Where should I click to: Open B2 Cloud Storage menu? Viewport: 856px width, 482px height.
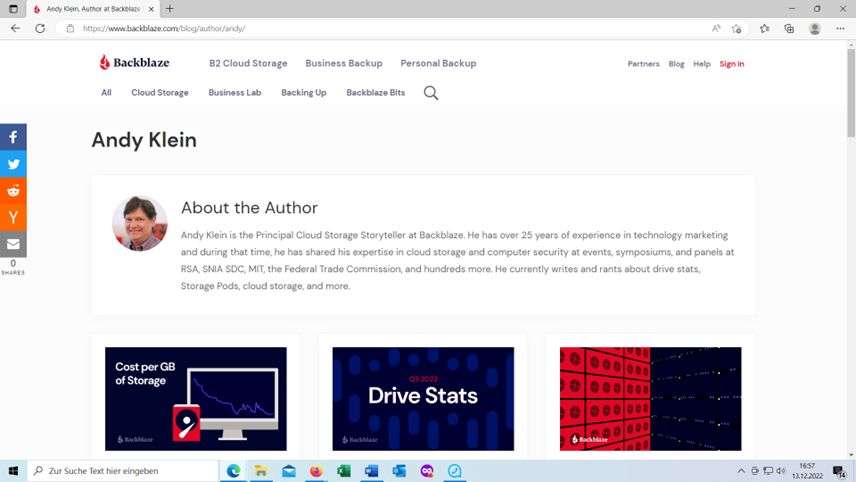coord(248,63)
